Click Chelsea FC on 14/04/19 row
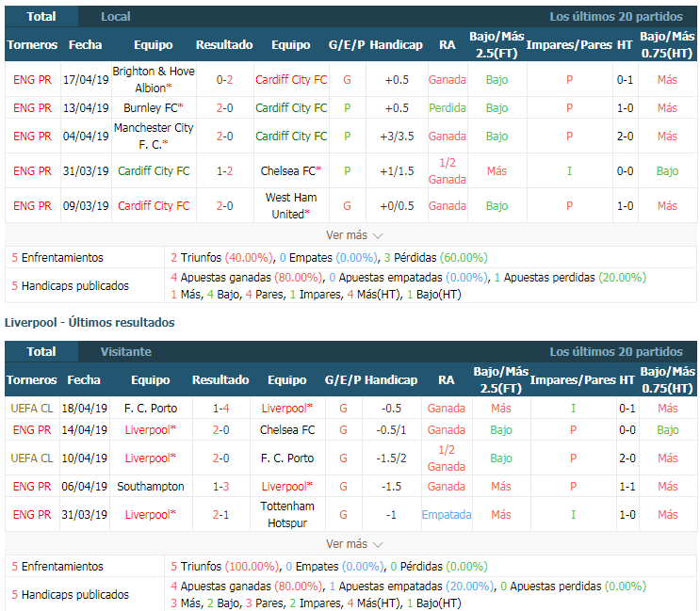The image size is (700, 611). (x=287, y=430)
